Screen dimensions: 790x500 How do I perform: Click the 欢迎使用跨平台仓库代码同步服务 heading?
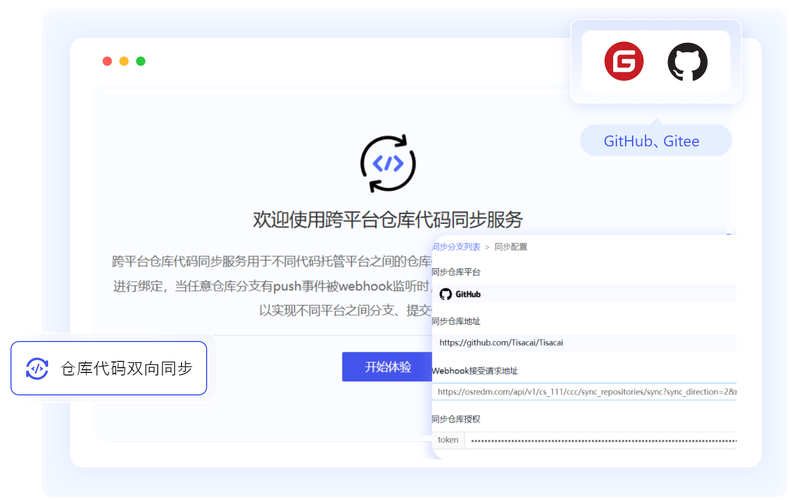(387, 220)
